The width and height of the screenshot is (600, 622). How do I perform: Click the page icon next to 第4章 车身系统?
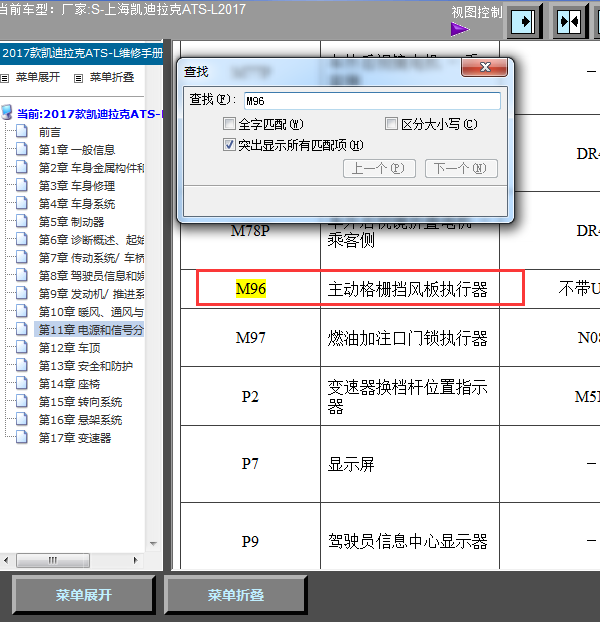pos(21,203)
